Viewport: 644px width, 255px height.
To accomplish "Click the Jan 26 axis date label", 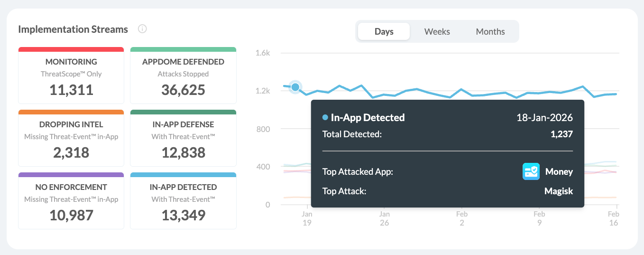I will coord(385,218).
